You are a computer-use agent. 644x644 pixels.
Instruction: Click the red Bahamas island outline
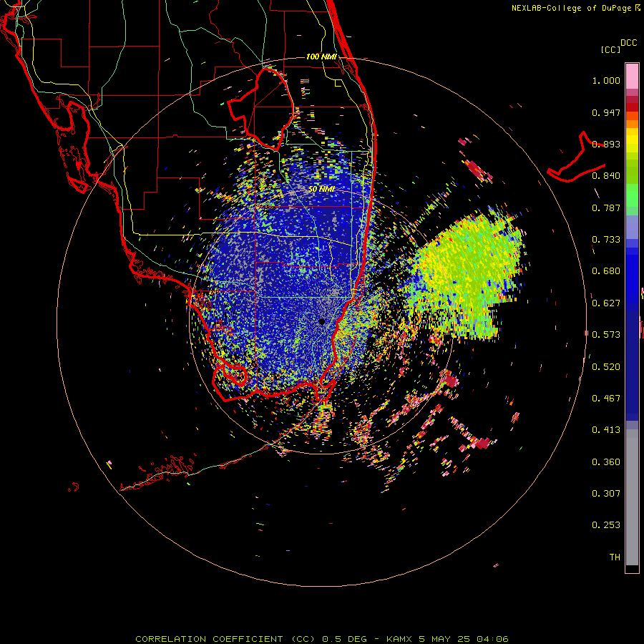pos(576,158)
